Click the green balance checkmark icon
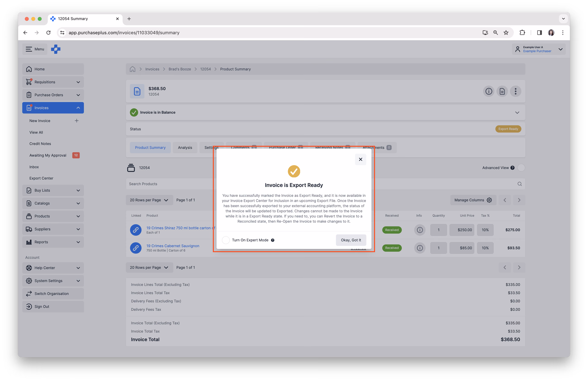 (x=134, y=112)
